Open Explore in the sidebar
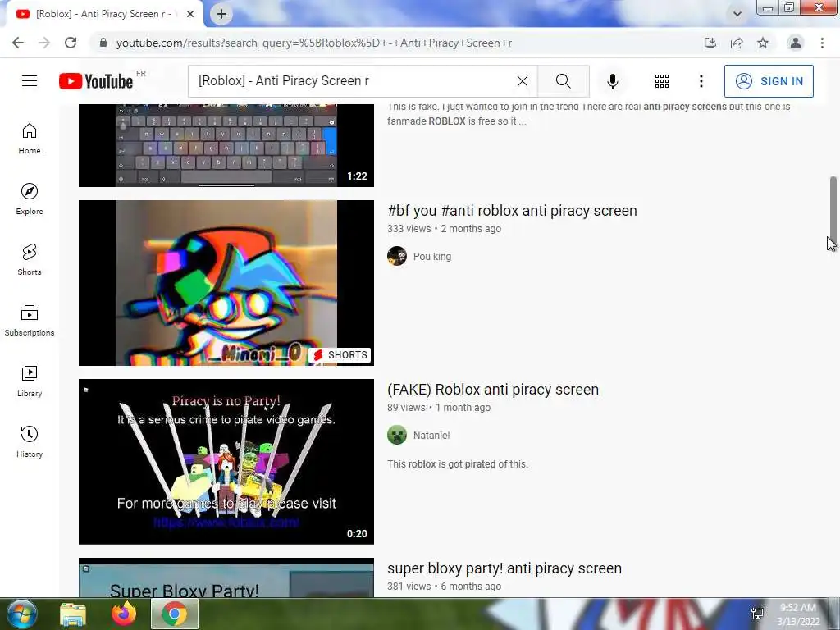This screenshot has width=840, height=630. (x=30, y=199)
